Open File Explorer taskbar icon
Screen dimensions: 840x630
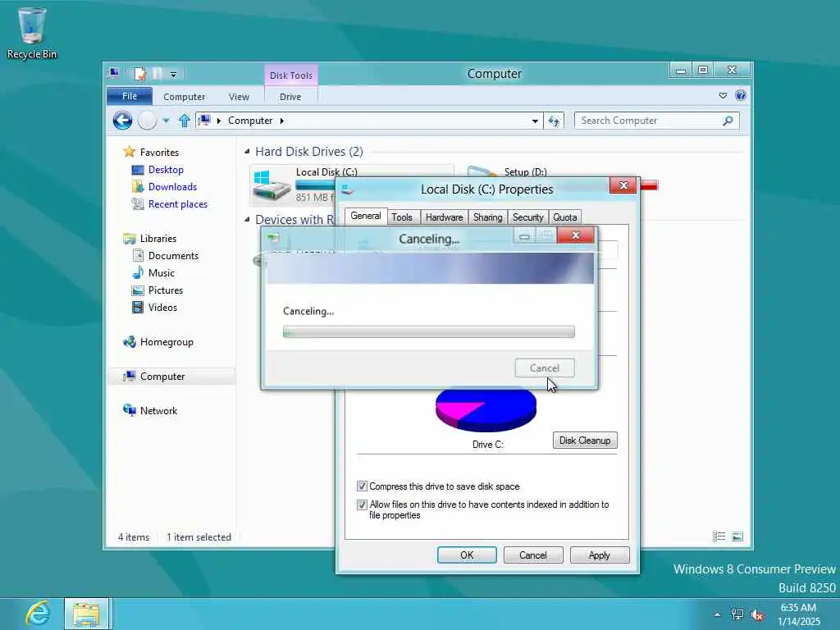pyautogui.click(x=87, y=614)
